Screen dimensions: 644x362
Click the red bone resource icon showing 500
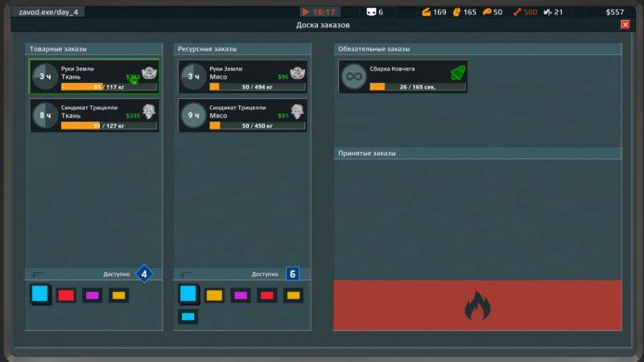click(518, 12)
